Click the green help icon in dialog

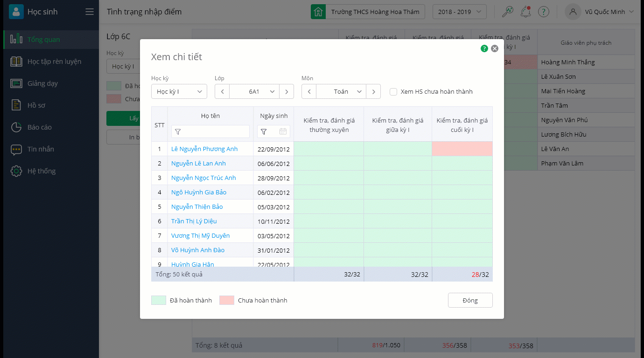[x=484, y=48]
